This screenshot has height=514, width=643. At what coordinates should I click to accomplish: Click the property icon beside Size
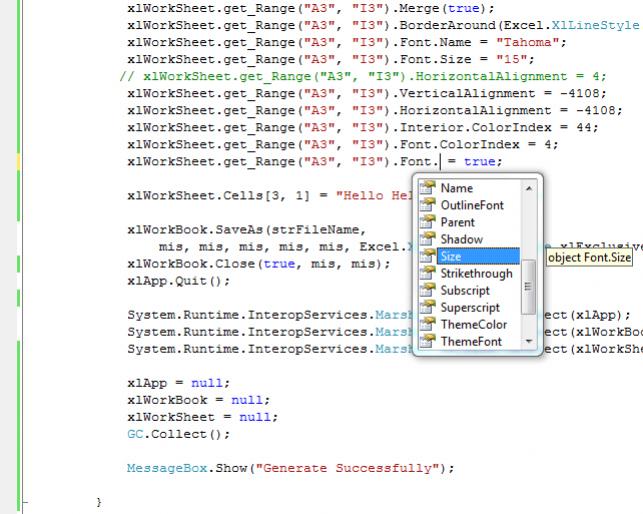coord(427,256)
